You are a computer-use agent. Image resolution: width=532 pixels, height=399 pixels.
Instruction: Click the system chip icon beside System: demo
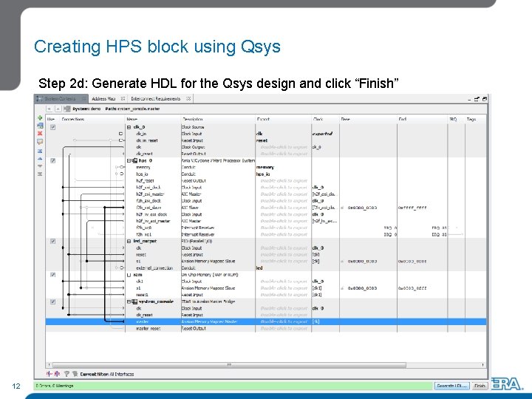tap(67, 109)
